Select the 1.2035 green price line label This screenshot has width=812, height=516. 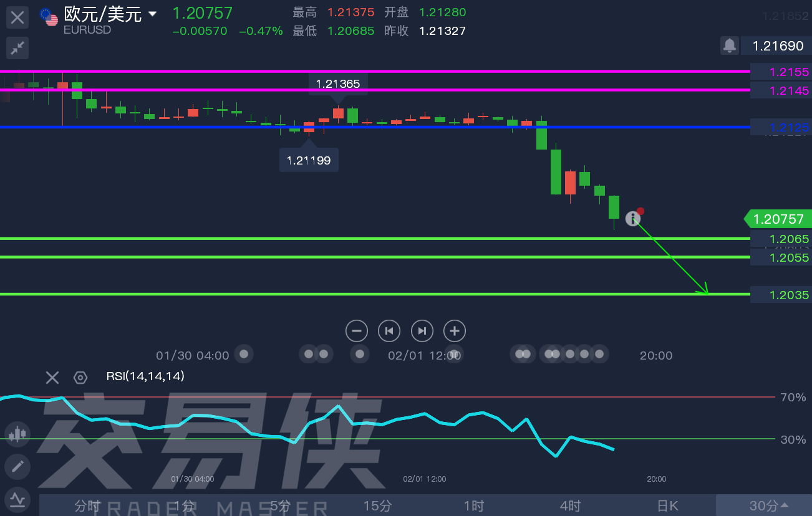(x=781, y=295)
